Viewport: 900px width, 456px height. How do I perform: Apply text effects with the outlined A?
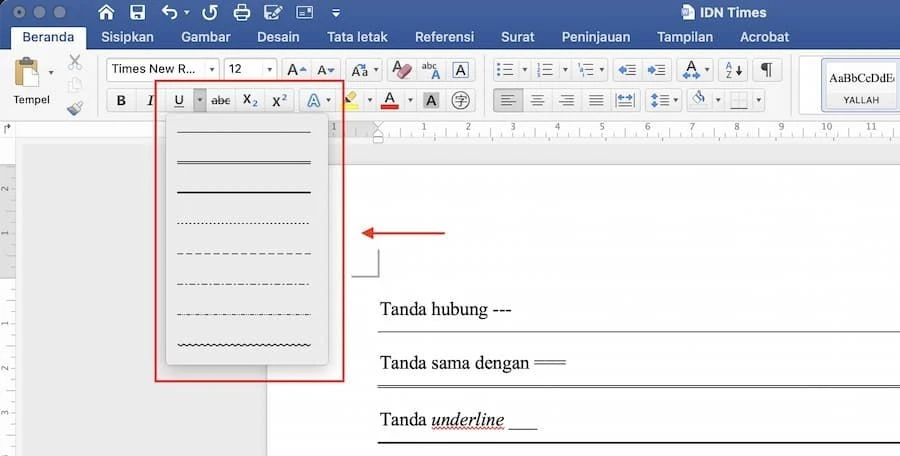coord(313,101)
